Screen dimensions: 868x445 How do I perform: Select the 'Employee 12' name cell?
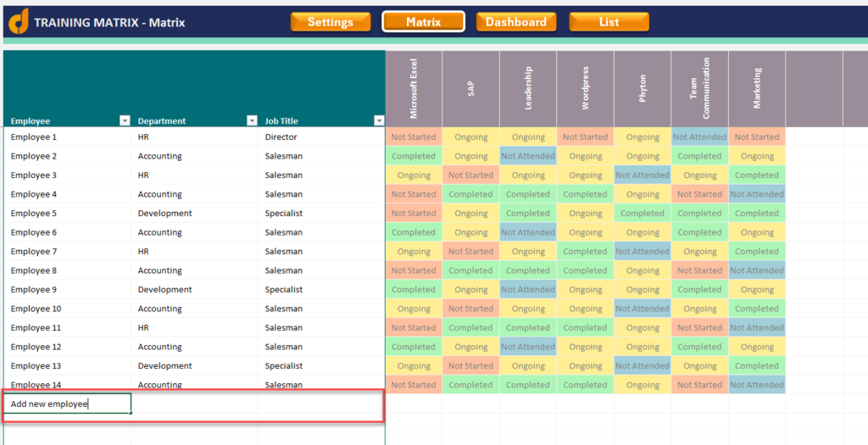[68, 347]
